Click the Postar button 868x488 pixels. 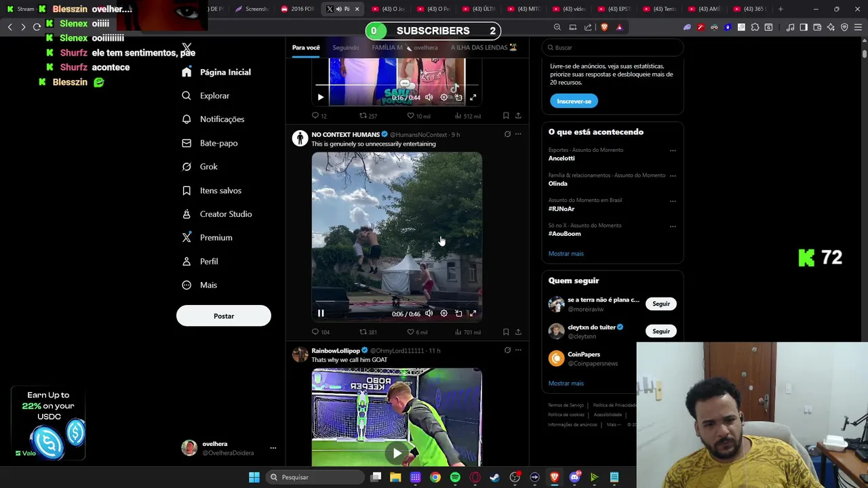224,316
